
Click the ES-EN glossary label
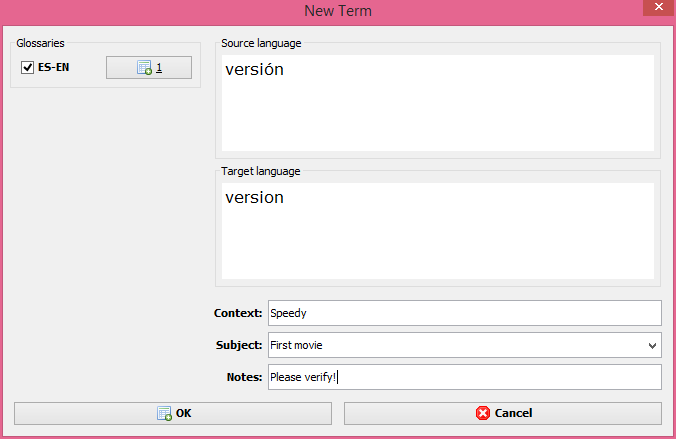[x=54, y=68]
